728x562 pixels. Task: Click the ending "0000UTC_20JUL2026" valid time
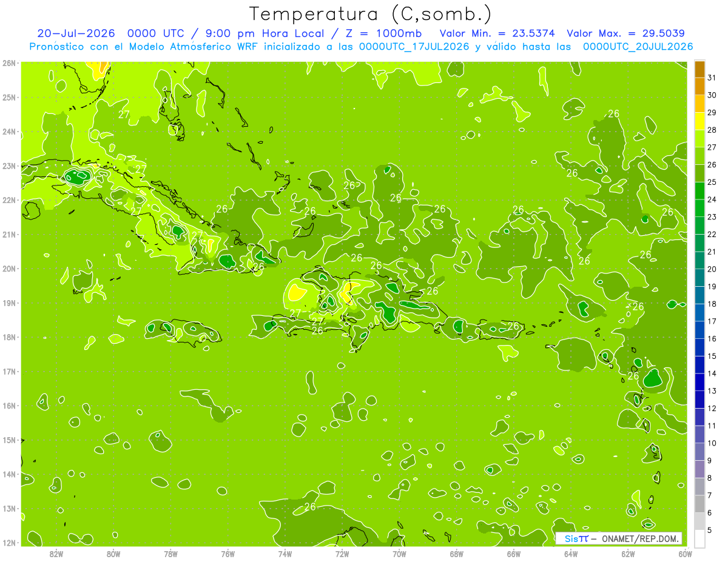(638, 47)
